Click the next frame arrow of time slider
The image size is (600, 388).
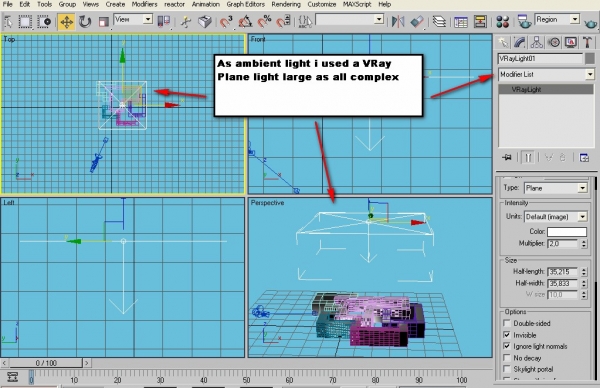pyautogui.click(x=87, y=362)
